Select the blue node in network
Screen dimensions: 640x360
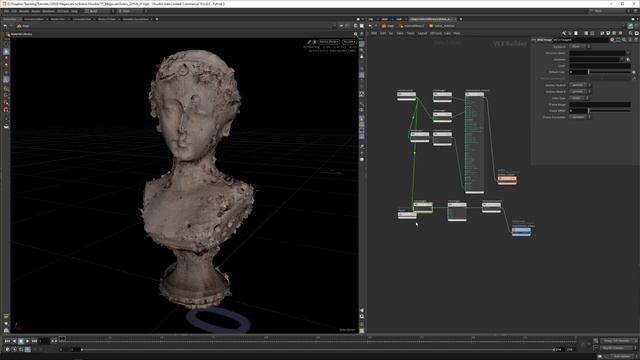point(521,231)
